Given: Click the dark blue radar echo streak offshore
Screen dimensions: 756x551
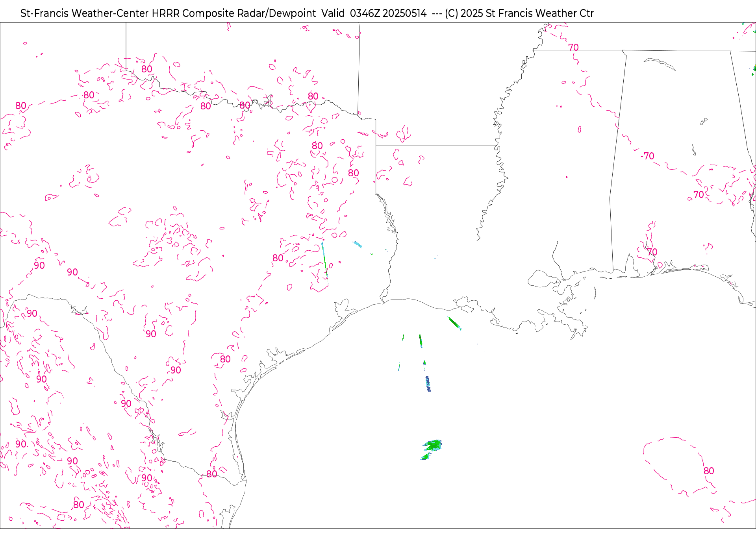Looking at the screenshot, I should [428, 384].
